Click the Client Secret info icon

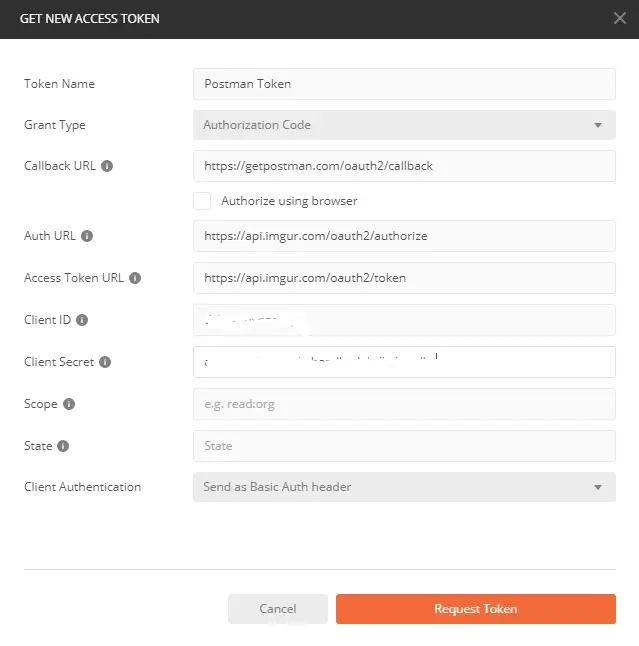(105, 362)
